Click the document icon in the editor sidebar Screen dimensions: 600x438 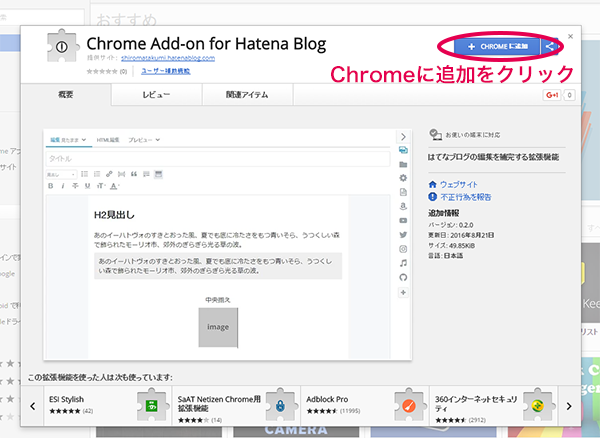pyautogui.click(x=403, y=192)
